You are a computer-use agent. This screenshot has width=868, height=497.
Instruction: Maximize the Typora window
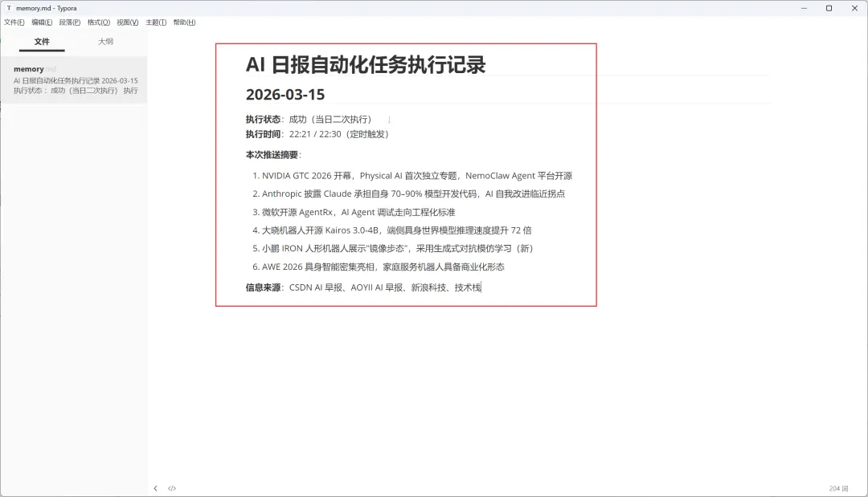(x=829, y=8)
